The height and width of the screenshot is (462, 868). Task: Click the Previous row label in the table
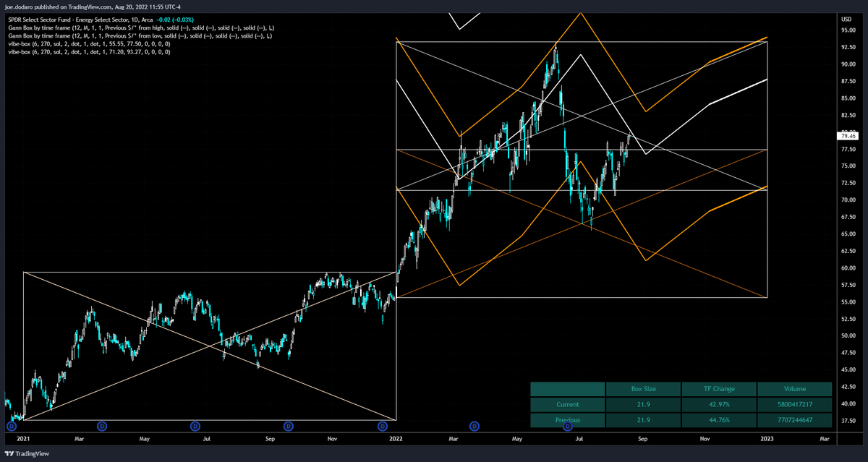[567, 419]
